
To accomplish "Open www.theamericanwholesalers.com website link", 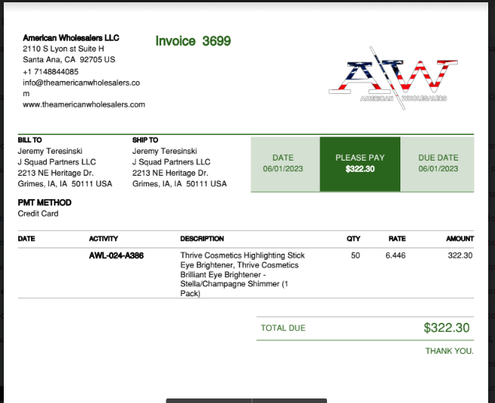I will click(84, 104).
